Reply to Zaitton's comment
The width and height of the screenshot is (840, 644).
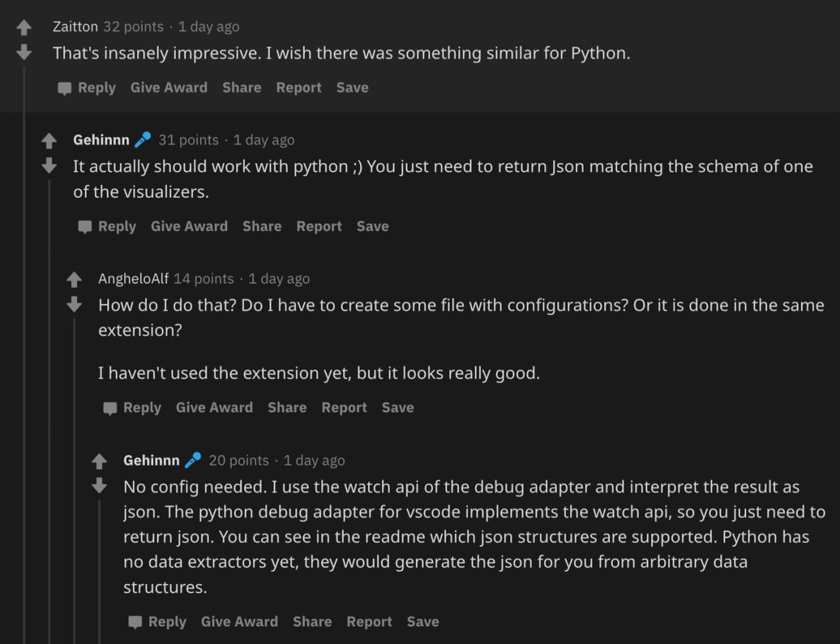pos(87,88)
